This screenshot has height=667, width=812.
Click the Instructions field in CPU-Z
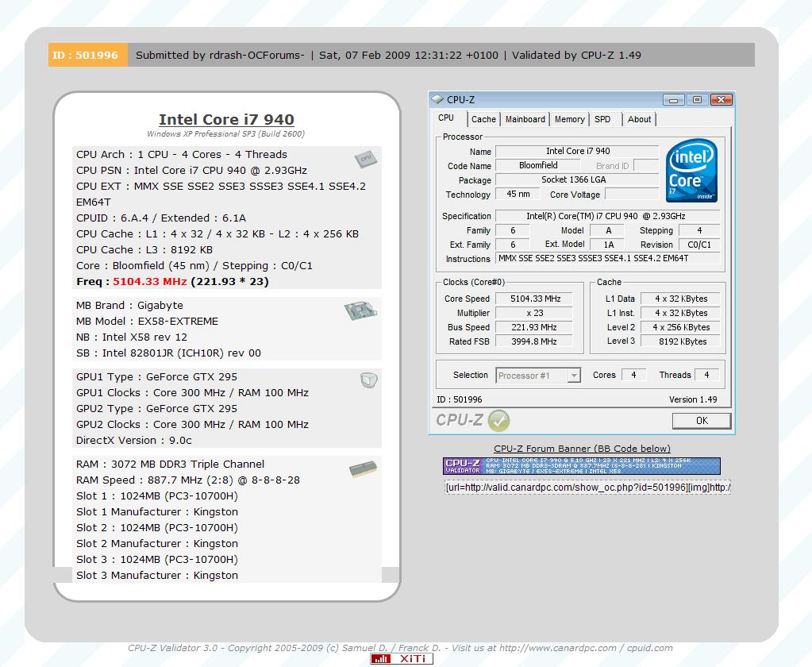(608, 258)
